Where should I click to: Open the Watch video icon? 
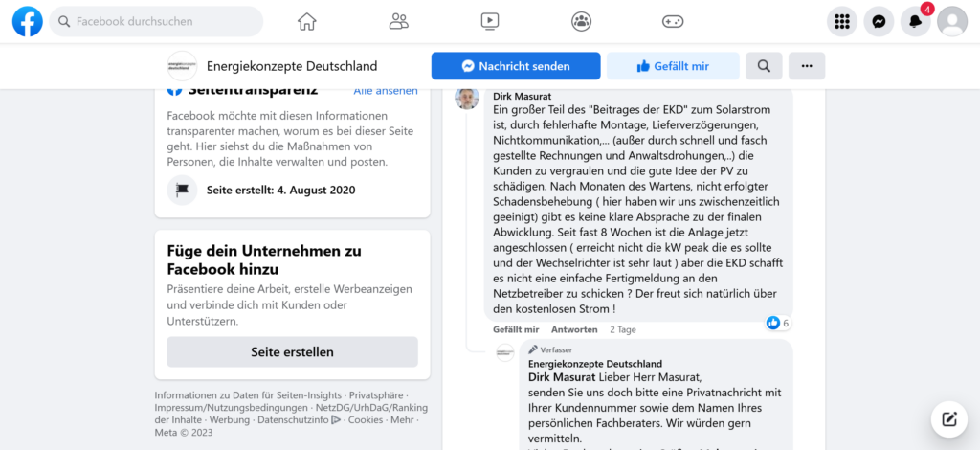(x=490, y=21)
